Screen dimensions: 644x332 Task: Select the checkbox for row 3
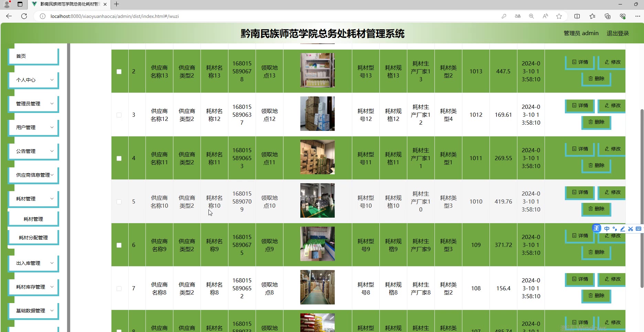pos(119,115)
